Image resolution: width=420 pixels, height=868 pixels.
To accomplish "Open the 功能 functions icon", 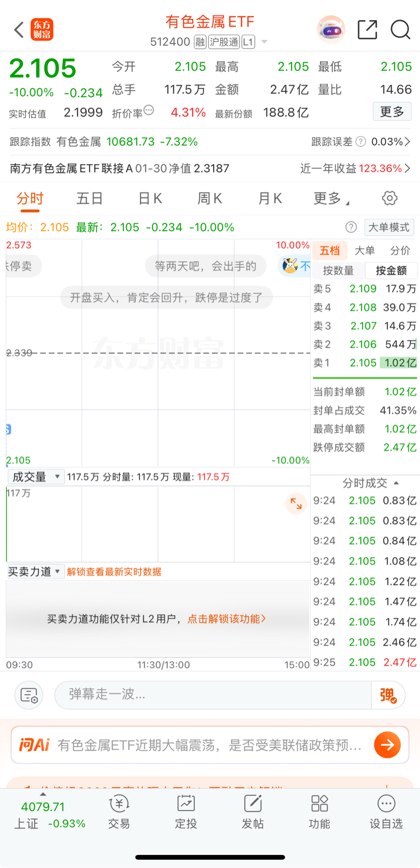I will click(x=319, y=812).
